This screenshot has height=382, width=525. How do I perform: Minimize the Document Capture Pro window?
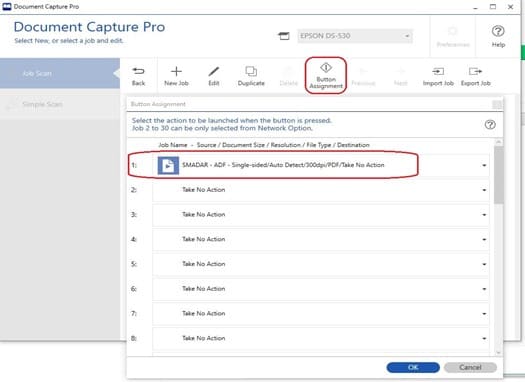pos(475,7)
